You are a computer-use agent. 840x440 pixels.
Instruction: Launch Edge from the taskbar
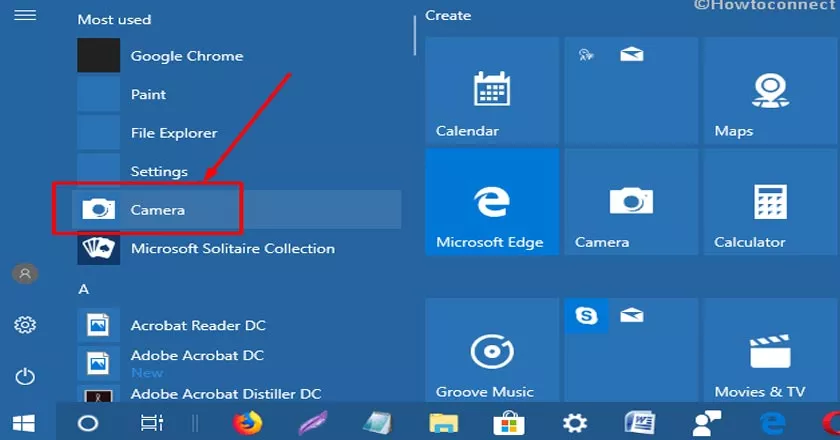(x=772, y=423)
